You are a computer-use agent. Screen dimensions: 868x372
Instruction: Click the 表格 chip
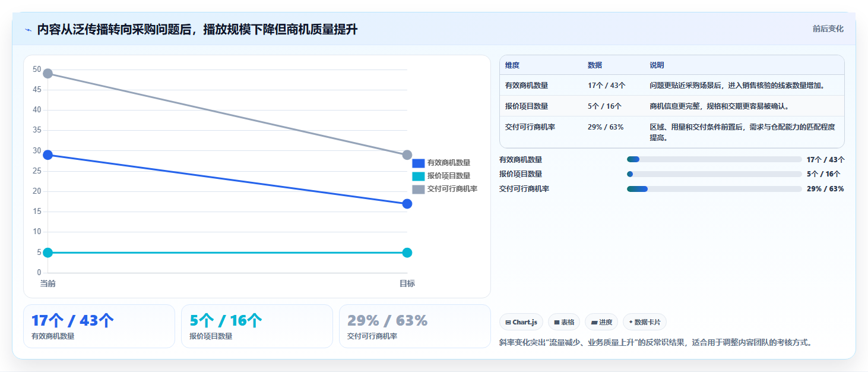(x=564, y=322)
